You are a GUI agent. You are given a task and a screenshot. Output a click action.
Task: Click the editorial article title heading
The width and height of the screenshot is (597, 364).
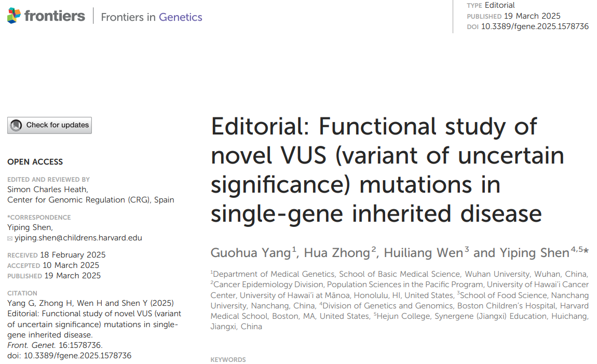tap(387, 170)
